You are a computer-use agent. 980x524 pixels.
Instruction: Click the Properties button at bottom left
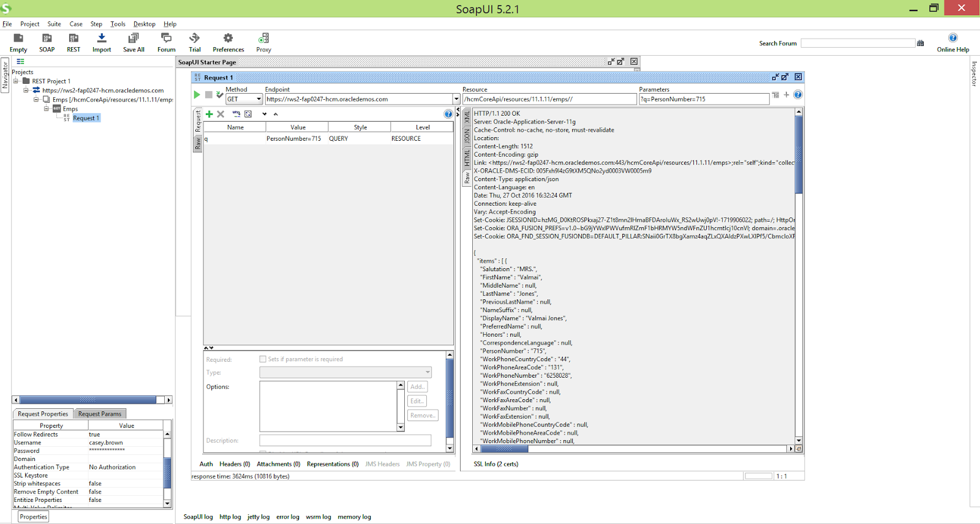[x=33, y=517]
